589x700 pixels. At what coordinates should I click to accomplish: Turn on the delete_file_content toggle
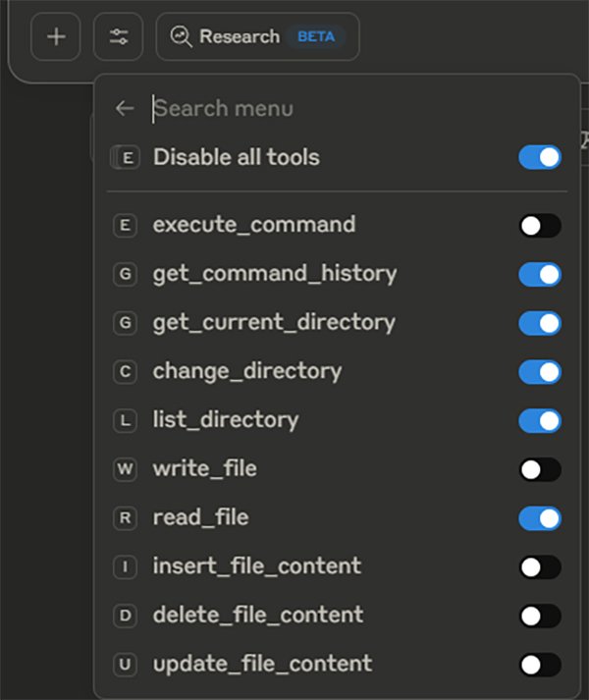(x=540, y=616)
